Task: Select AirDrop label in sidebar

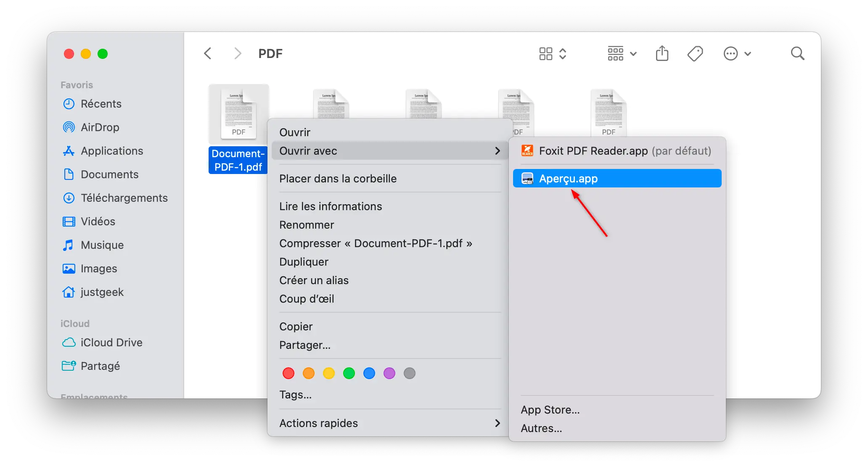Action: point(100,127)
